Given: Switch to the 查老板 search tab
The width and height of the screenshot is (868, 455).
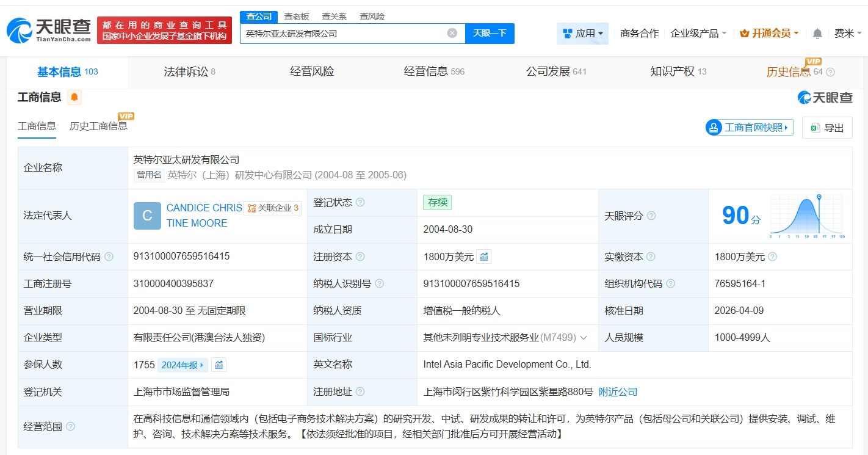Looking at the screenshot, I should pyautogui.click(x=297, y=16).
